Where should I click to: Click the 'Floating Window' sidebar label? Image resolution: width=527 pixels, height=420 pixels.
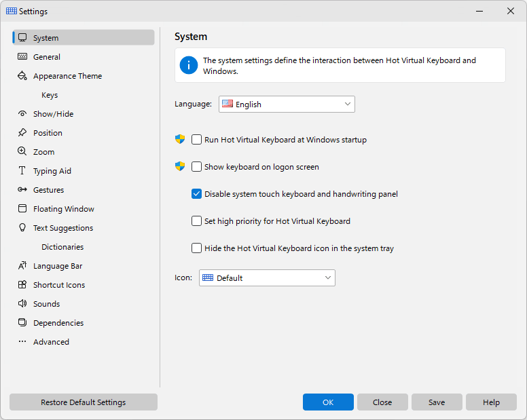[x=64, y=209]
